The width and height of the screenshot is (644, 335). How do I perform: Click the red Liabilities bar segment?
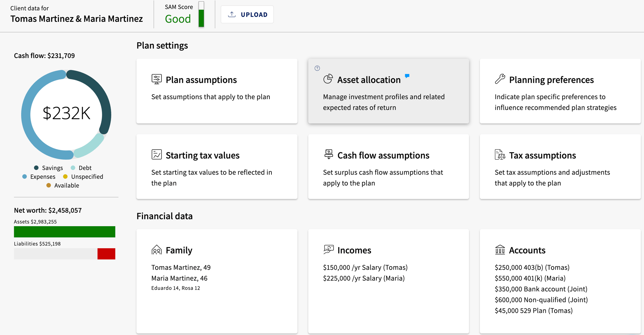pos(106,254)
